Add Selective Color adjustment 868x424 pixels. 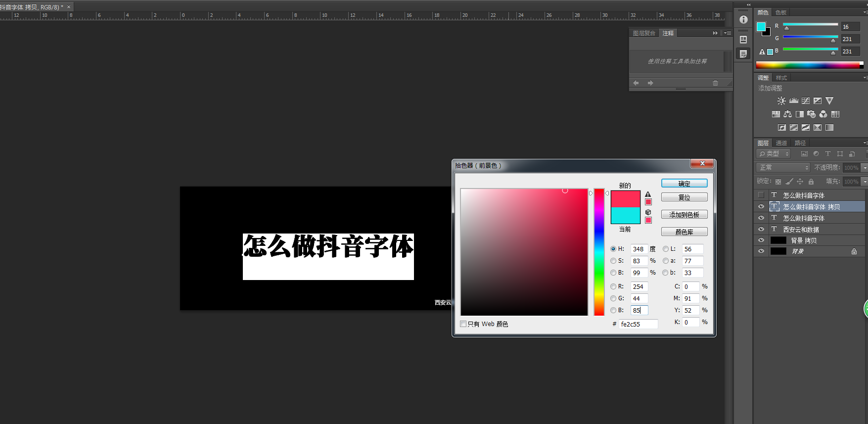click(818, 127)
